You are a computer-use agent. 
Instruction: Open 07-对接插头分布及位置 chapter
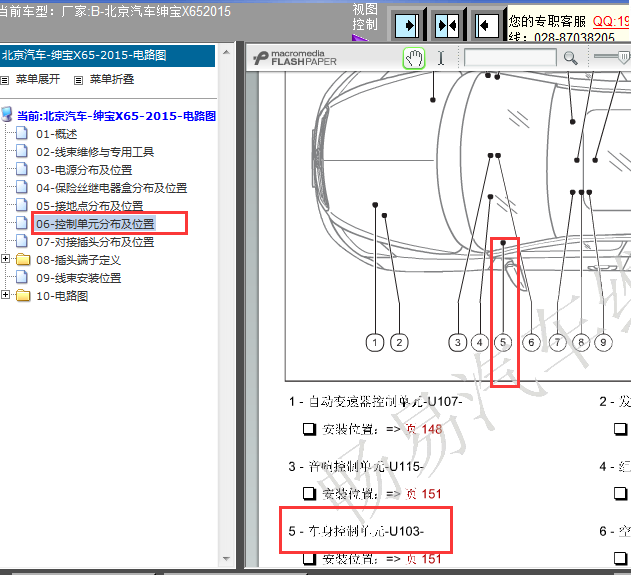(95, 242)
